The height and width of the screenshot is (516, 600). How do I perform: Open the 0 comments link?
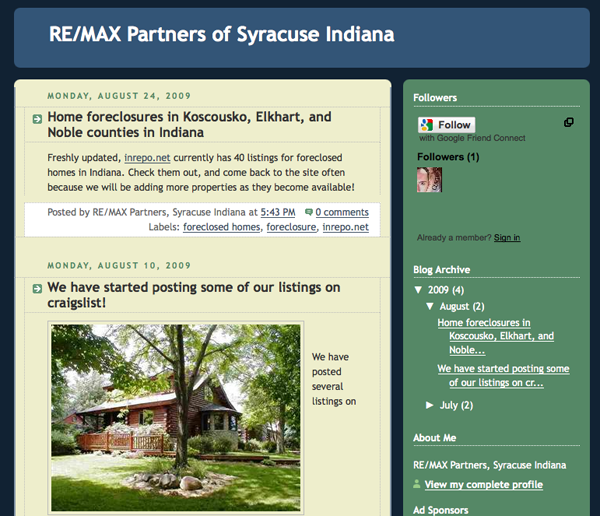pos(342,212)
